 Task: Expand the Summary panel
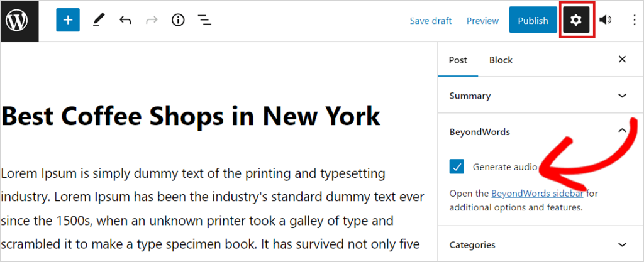tap(622, 96)
